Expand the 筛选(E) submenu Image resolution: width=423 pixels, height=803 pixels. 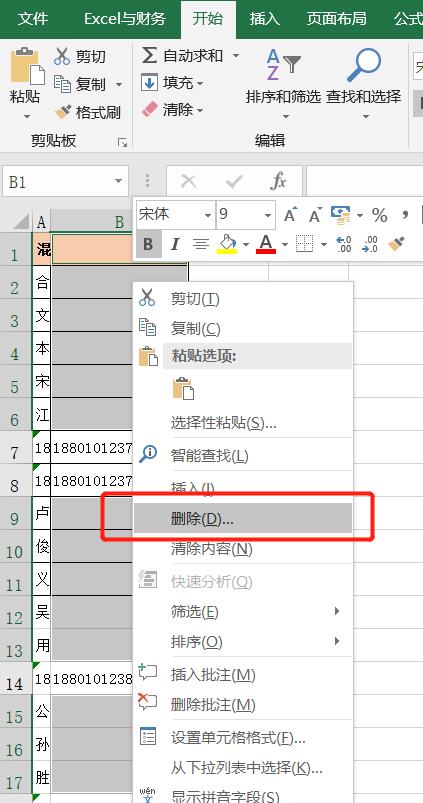[x=243, y=611]
